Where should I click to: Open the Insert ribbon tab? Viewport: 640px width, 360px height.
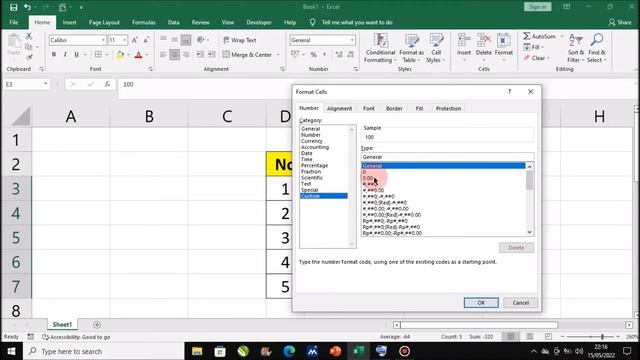[69, 22]
